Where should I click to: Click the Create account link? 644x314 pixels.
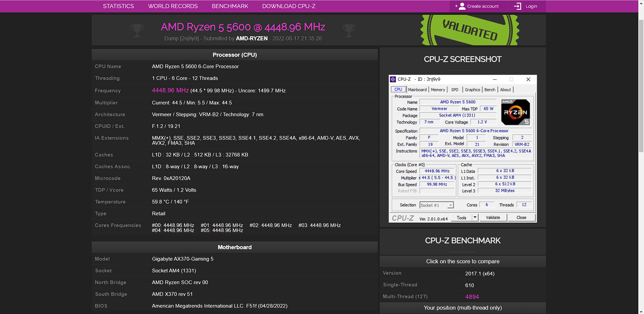483,6
